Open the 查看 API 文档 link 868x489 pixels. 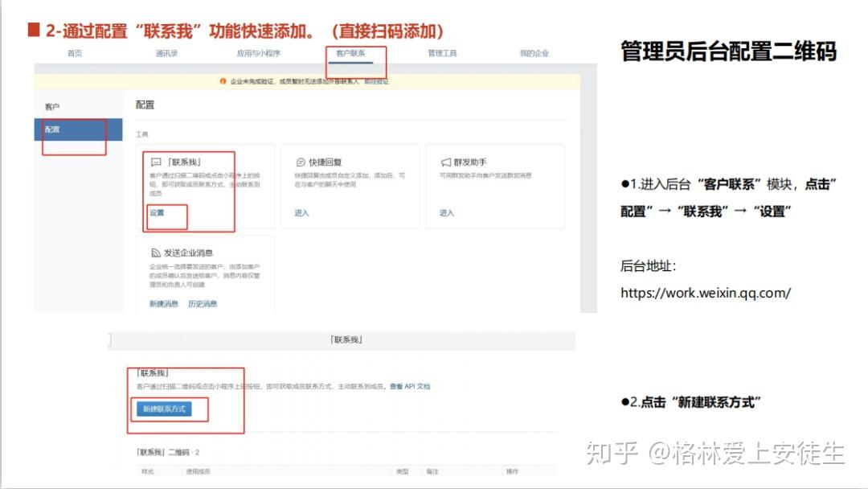tap(410, 387)
